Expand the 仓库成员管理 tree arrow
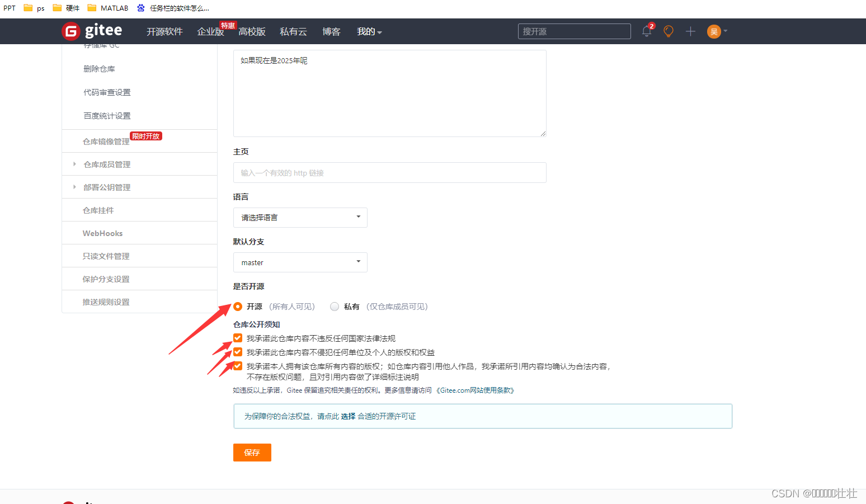 coord(74,164)
